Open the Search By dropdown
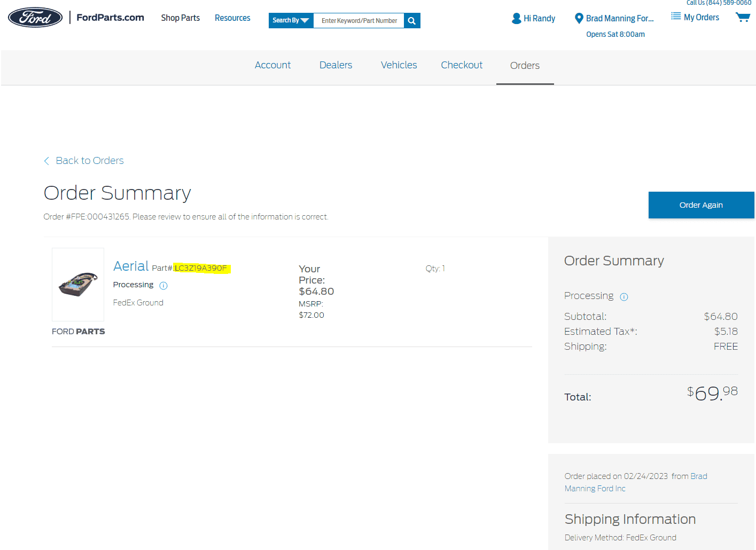756x550 pixels. point(291,21)
